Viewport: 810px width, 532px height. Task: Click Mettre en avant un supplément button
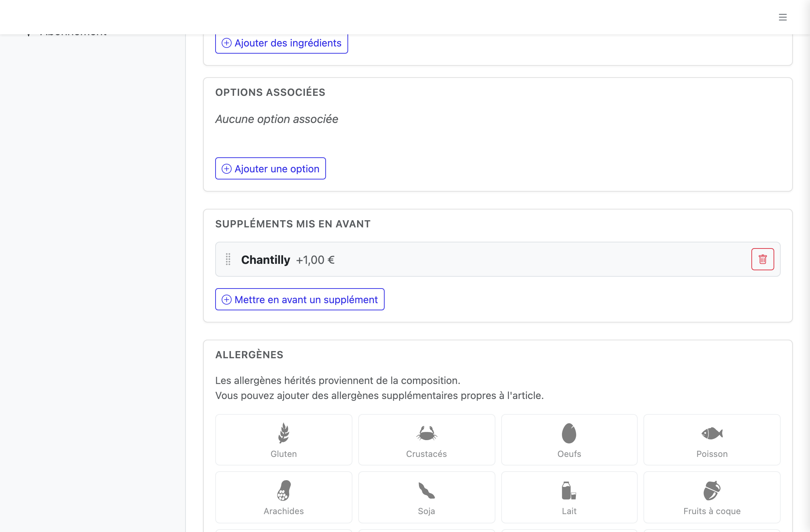(300, 299)
